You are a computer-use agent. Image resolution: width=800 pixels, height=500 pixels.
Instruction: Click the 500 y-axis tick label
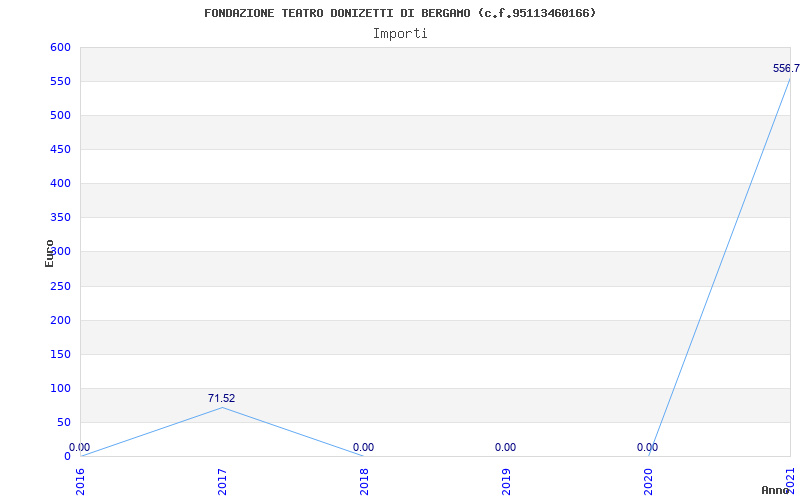[x=60, y=115]
